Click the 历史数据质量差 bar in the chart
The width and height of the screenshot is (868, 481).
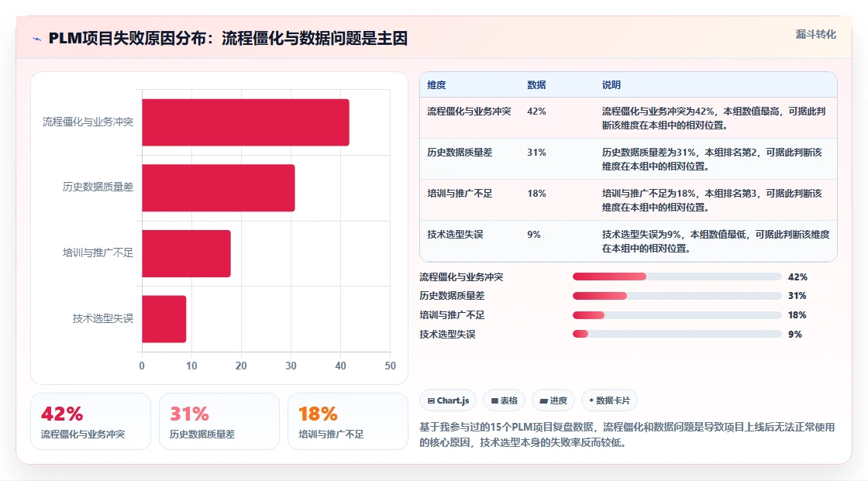pyautogui.click(x=219, y=187)
